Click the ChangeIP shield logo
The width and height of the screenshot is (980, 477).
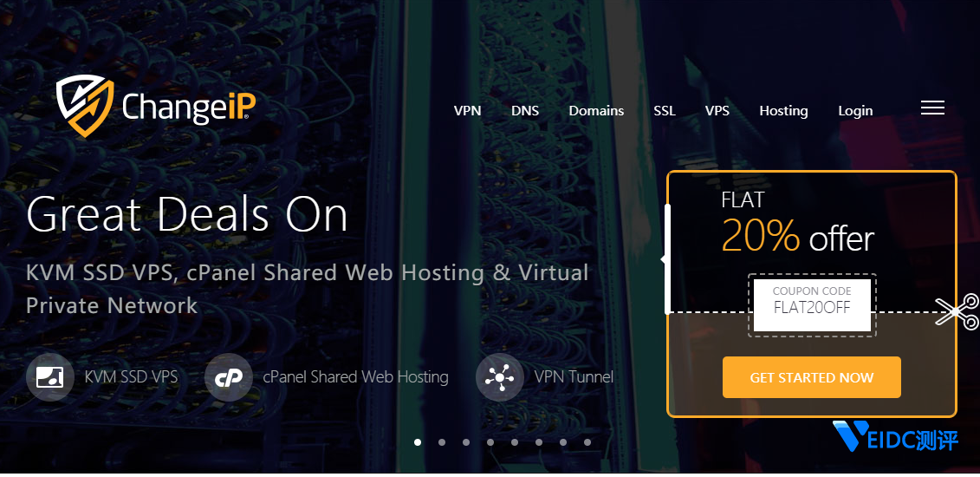point(86,106)
